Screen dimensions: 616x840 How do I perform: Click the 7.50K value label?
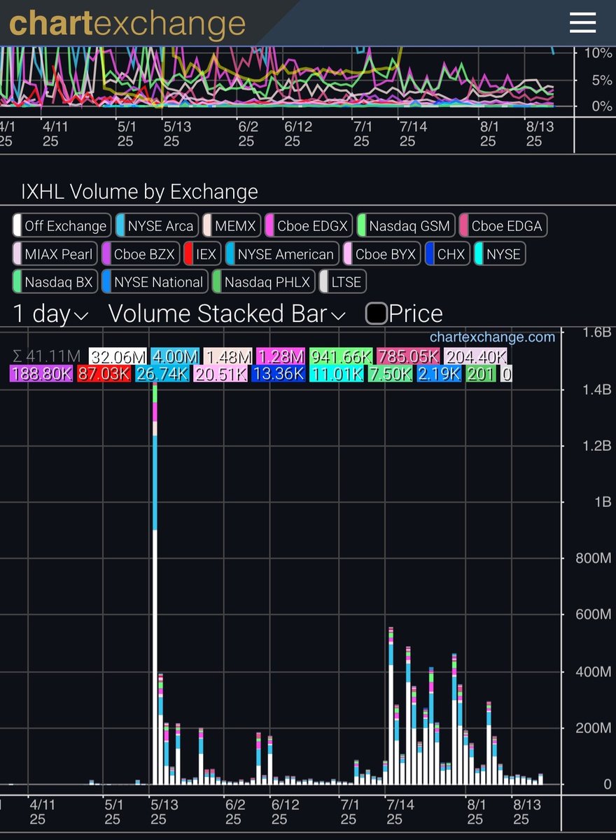pos(391,373)
